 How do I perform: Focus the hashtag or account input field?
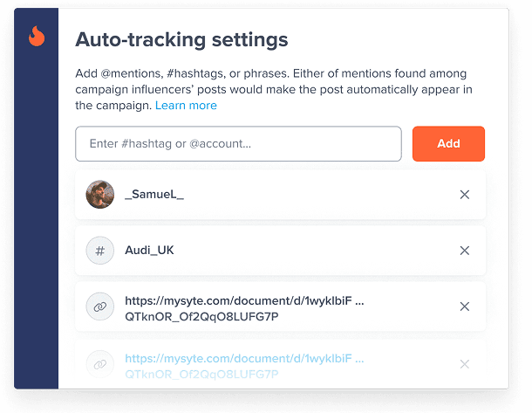238,144
